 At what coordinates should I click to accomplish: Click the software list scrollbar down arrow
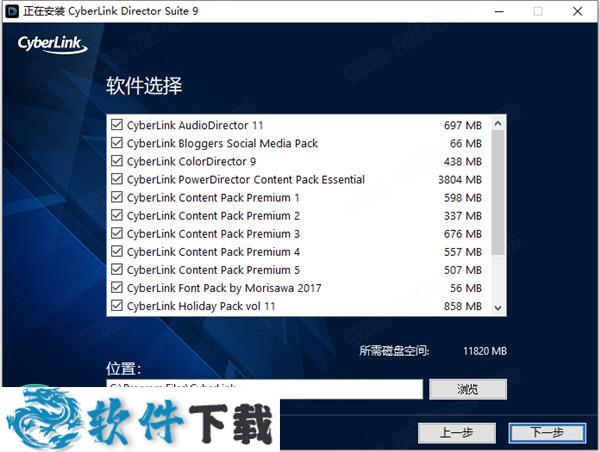498,310
